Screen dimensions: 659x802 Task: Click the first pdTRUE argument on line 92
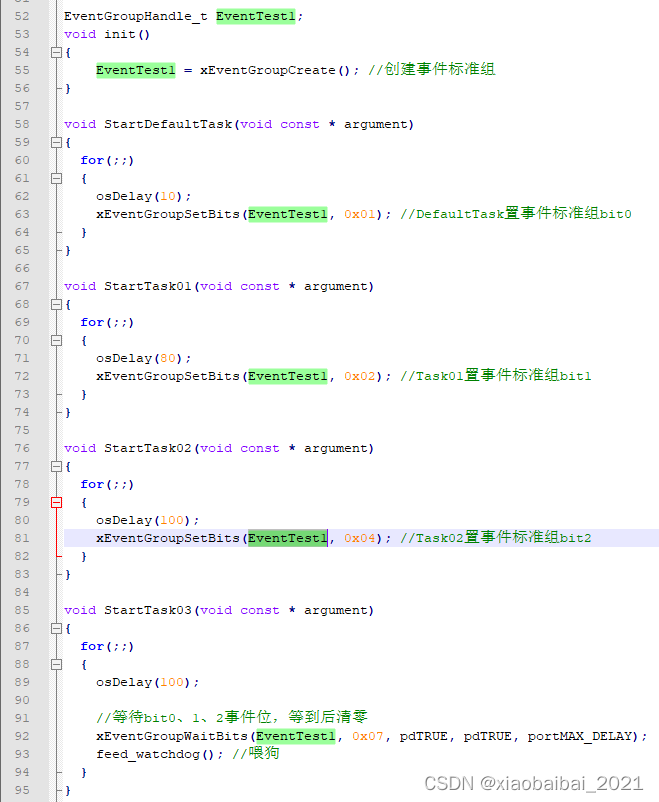(x=424, y=737)
